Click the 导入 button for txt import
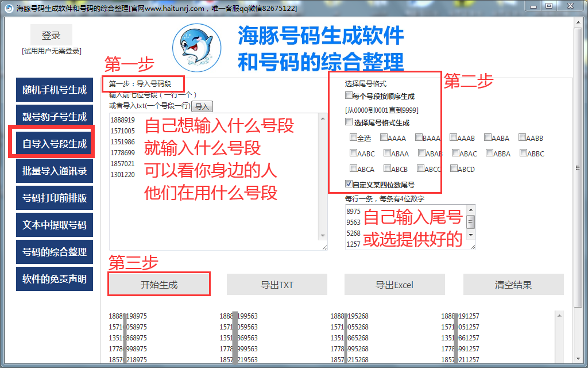This screenshot has height=368, width=588. coord(202,106)
